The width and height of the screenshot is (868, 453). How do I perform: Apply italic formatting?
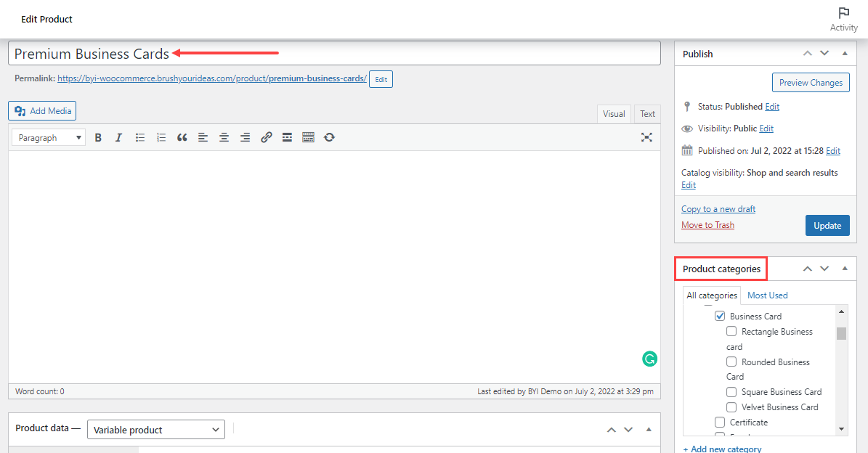point(118,137)
